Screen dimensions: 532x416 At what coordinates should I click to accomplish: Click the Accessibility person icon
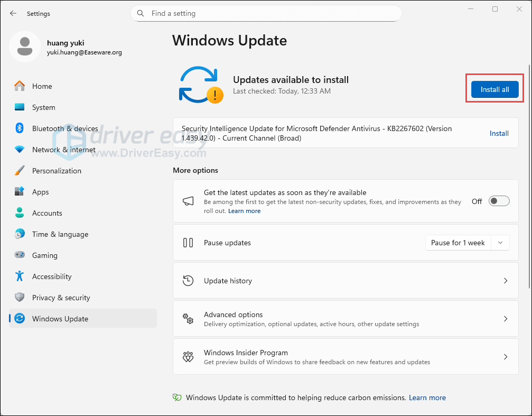pyautogui.click(x=20, y=276)
